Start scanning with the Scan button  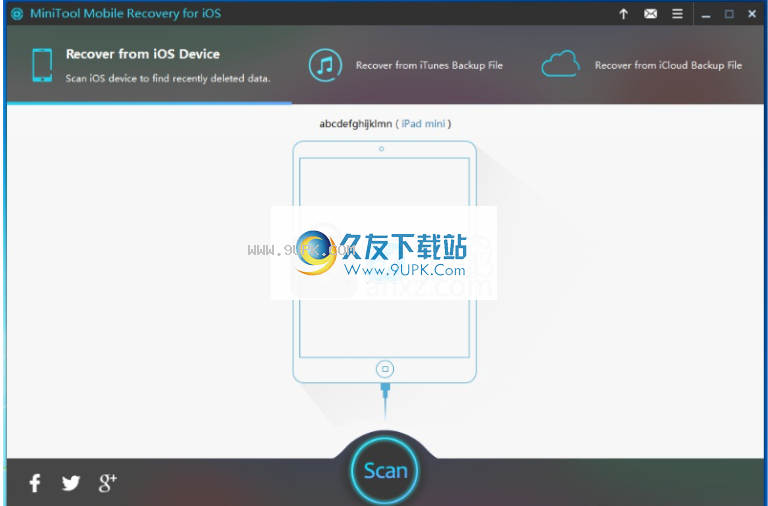pos(385,470)
